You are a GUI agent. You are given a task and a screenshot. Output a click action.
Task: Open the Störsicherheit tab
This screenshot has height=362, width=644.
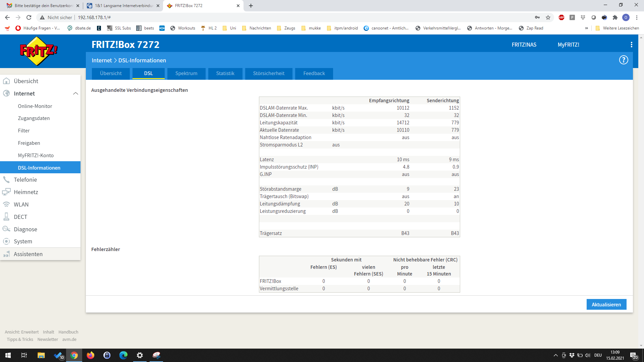[x=268, y=73]
